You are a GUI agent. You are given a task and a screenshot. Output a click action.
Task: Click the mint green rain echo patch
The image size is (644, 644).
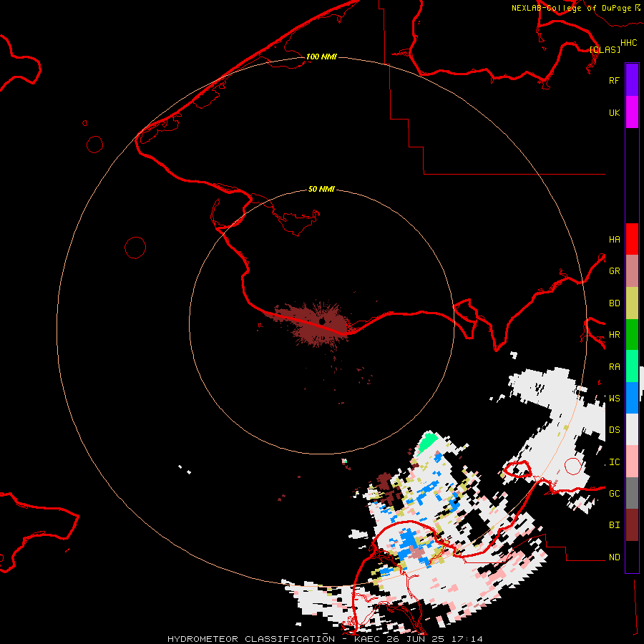pyautogui.click(x=427, y=443)
